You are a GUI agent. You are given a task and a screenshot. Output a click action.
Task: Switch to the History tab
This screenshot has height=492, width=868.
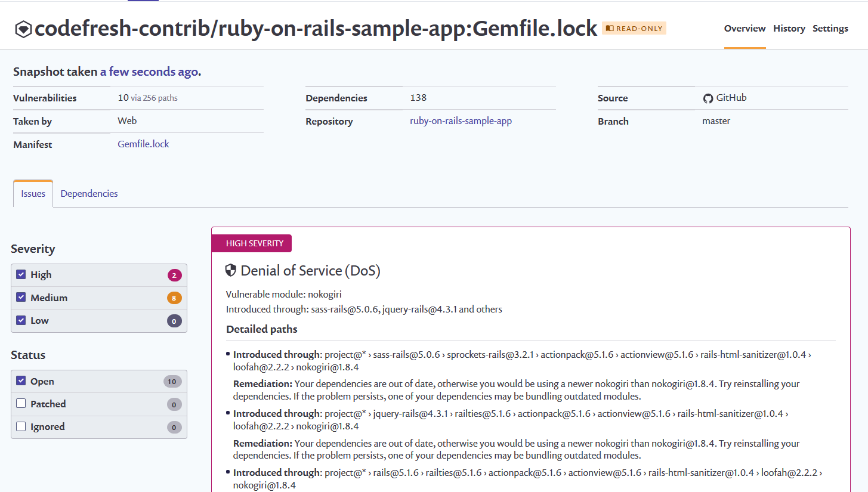click(789, 29)
